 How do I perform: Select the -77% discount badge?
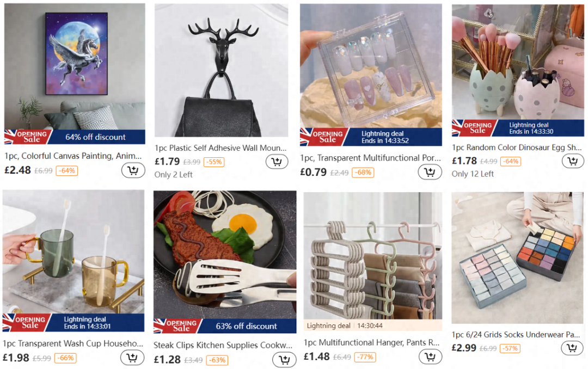tap(365, 356)
